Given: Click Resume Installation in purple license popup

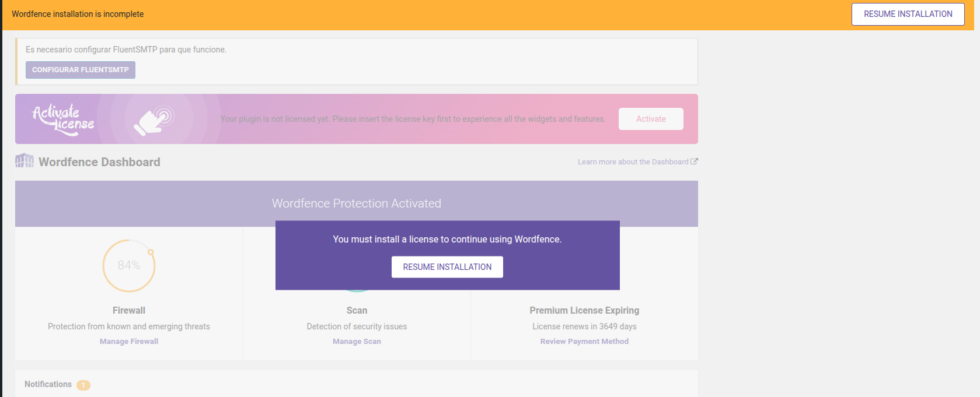Looking at the screenshot, I should coord(447,267).
